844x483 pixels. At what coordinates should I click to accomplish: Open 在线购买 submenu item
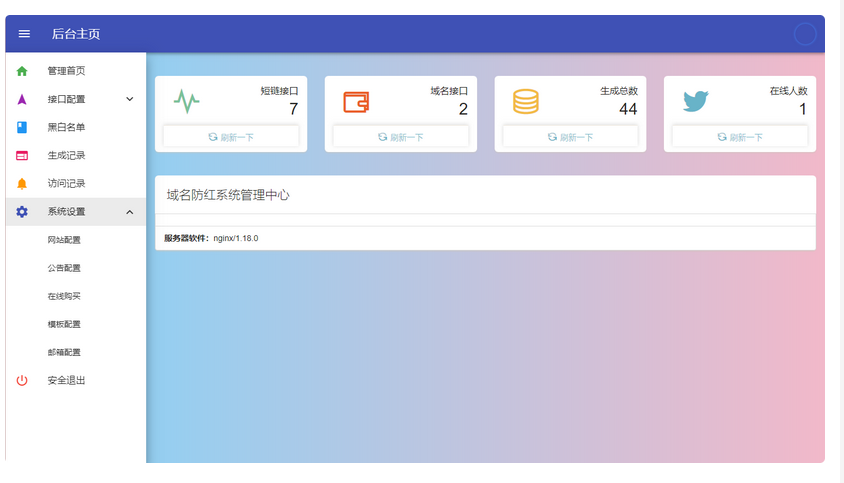coord(76,296)
